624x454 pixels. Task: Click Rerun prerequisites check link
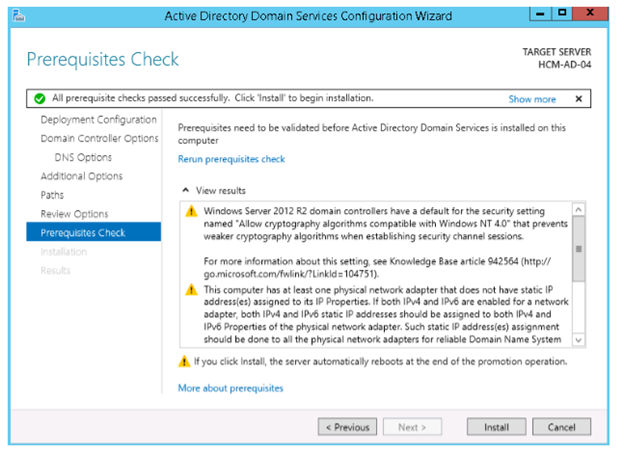(x=231, y=159)
